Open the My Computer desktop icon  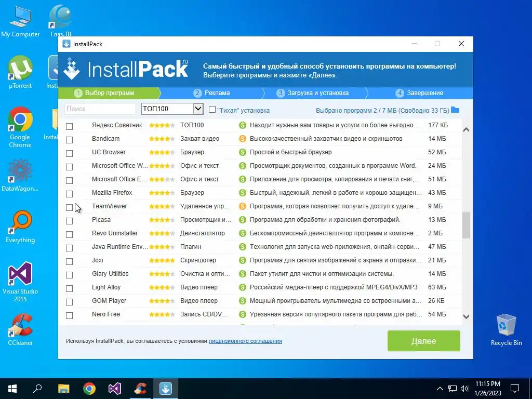[20, 22]
